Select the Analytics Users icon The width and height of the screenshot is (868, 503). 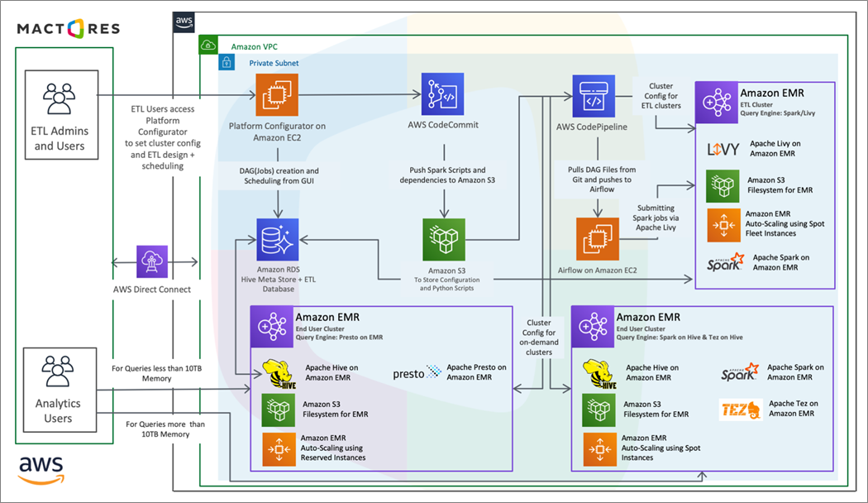(58, 371)
